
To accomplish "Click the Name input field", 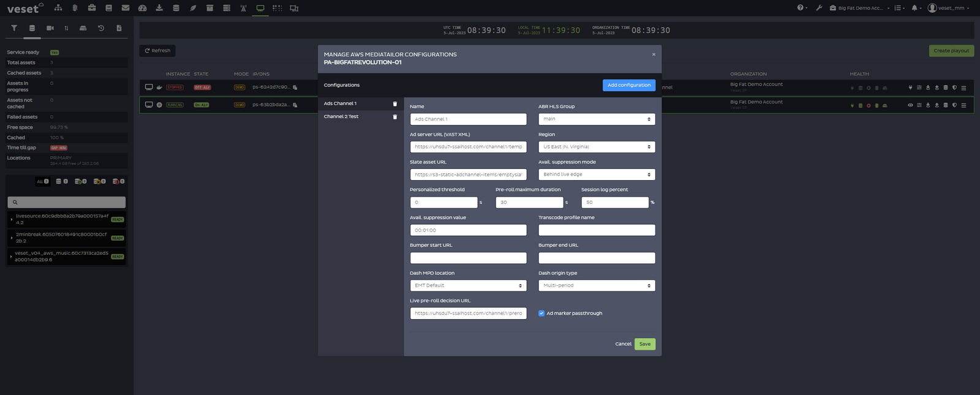I will tap(468, 119).
